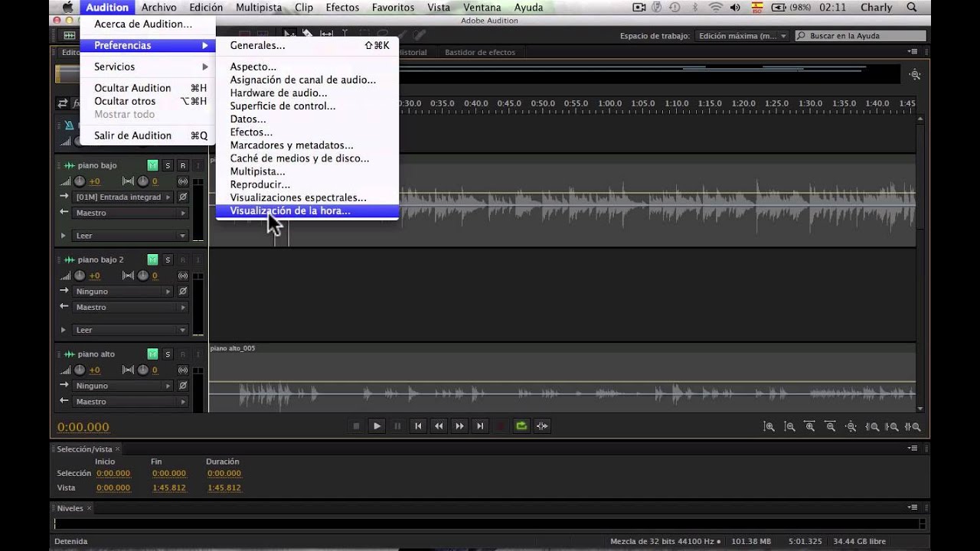Screen dimensions: 980x551
Task: Click the Zoom Out Amplitude icon
Action: 789,427
